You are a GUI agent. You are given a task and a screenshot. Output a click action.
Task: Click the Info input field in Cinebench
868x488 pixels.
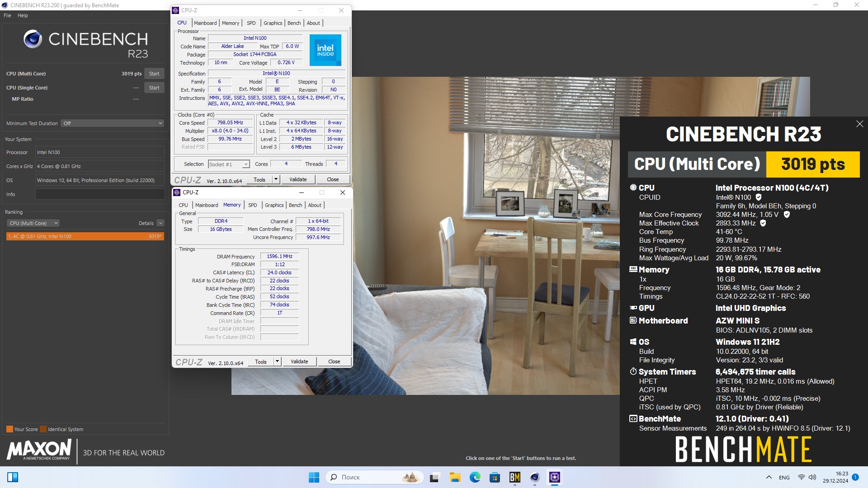click(x=100, y=194)
